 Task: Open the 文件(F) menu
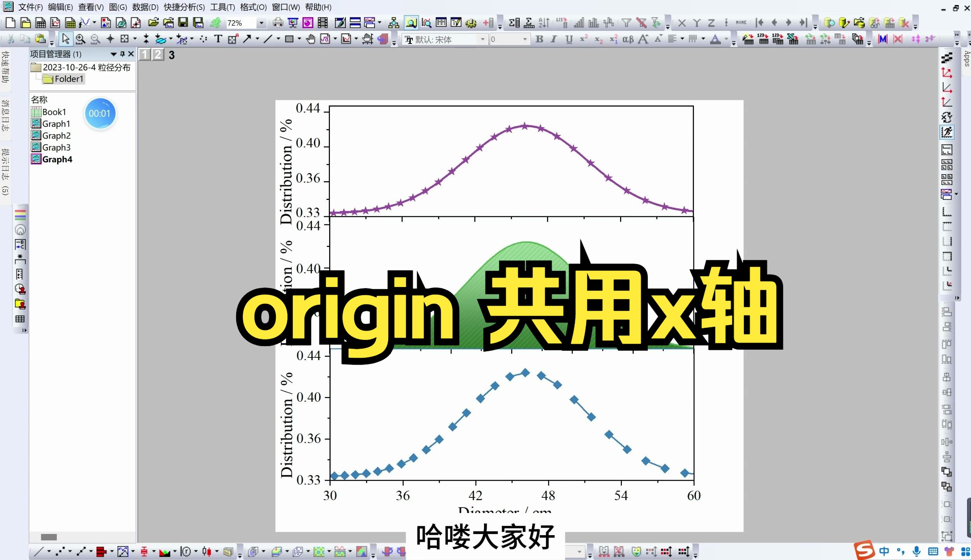tap(30, 7)
